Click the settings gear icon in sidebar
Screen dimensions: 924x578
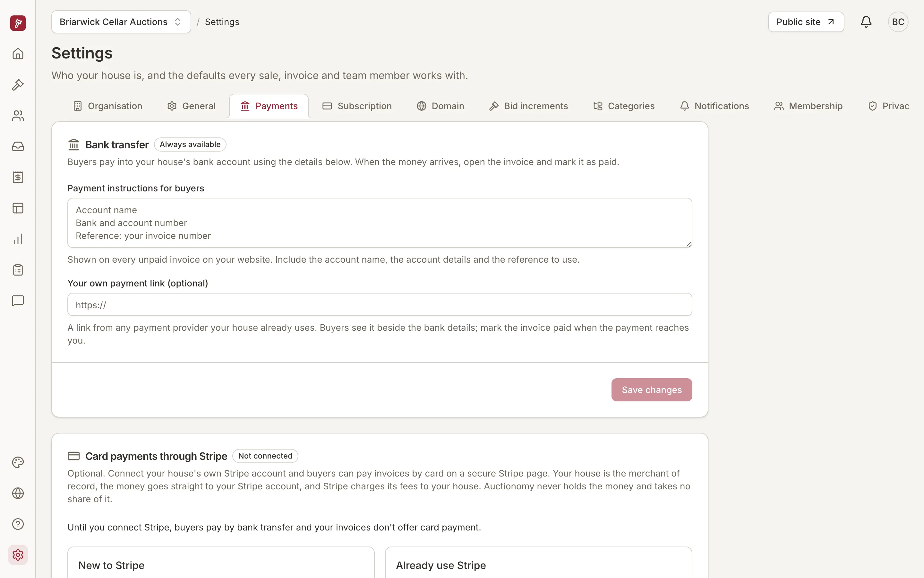point(18,555)
